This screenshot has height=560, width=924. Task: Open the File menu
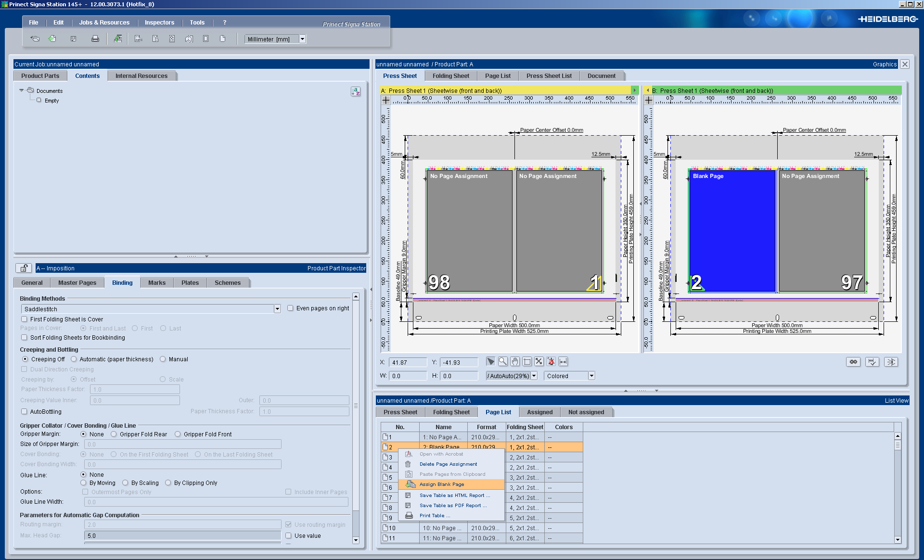click(x=33, y=23)
